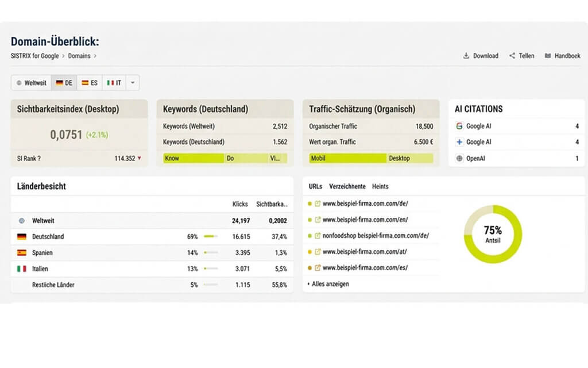Click the Deutschland flag in country table

pyautogui.click(x=22, y=236)
